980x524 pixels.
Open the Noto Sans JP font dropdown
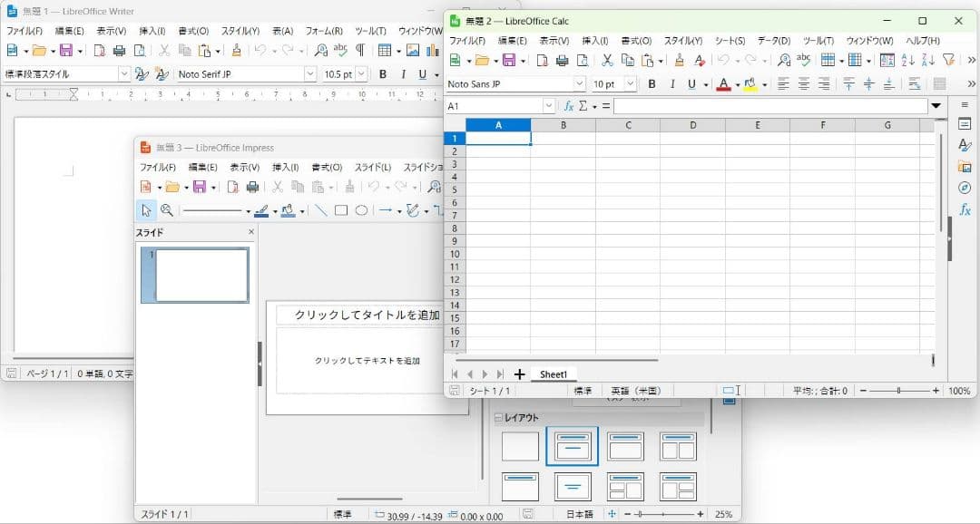(581, 82)
